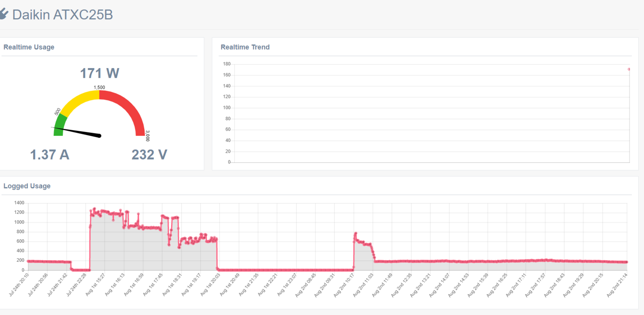
Task: Click the green segment of the gauge
Action: 60,125
